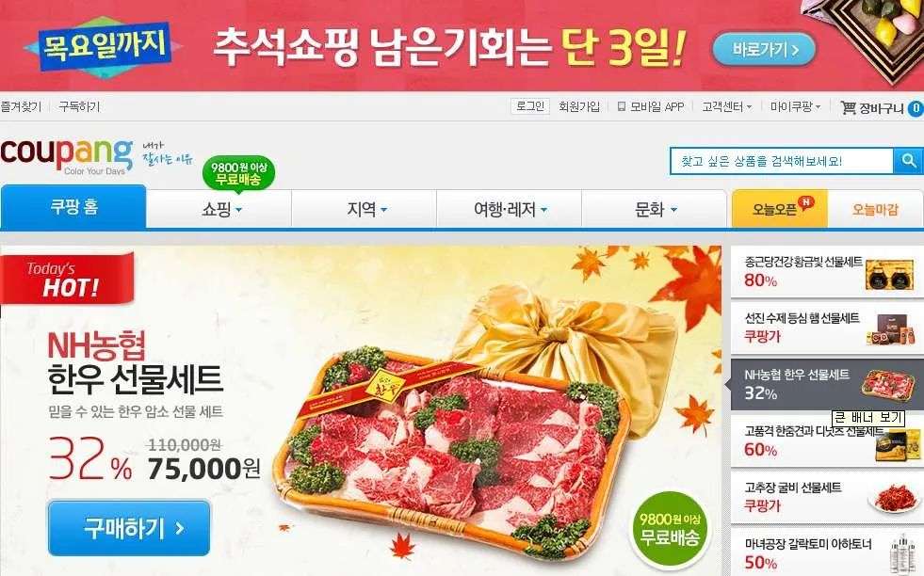
Task: Click the Coupang logo
Action: coord(67,155)
